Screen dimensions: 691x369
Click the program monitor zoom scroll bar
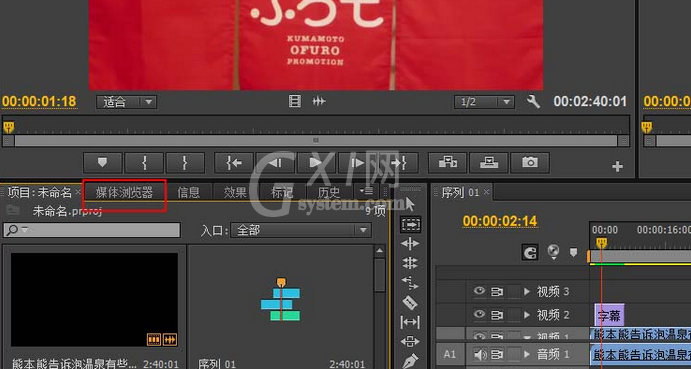click(316, 141)
